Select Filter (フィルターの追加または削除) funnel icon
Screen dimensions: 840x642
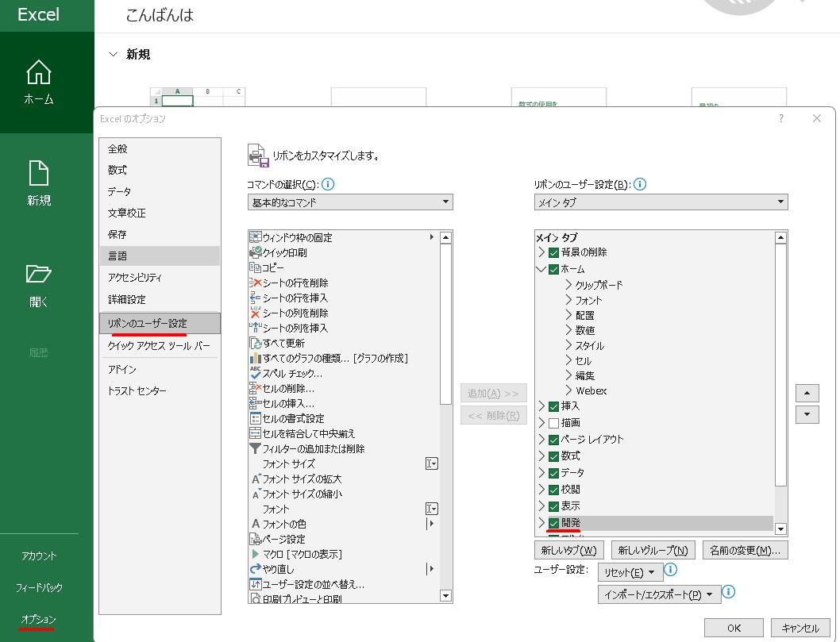pyautogui.click(x=256, y=448)
